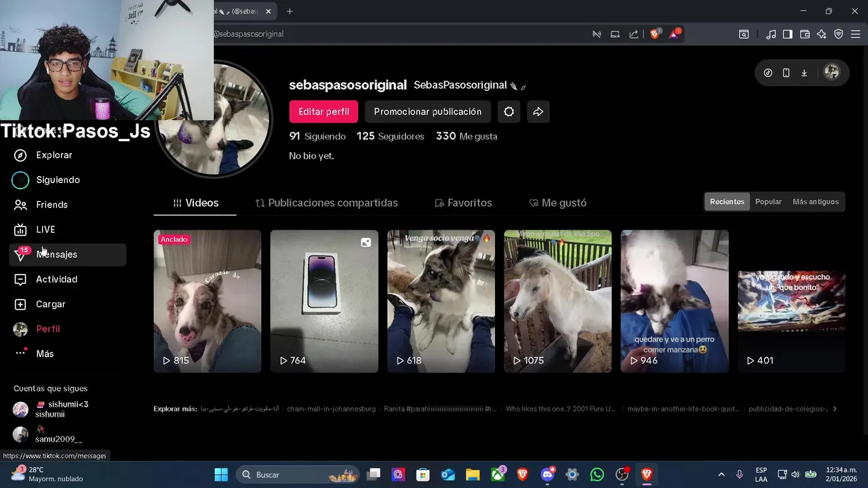
Task: Open profile settings gear icon
Action: point(509,112)
